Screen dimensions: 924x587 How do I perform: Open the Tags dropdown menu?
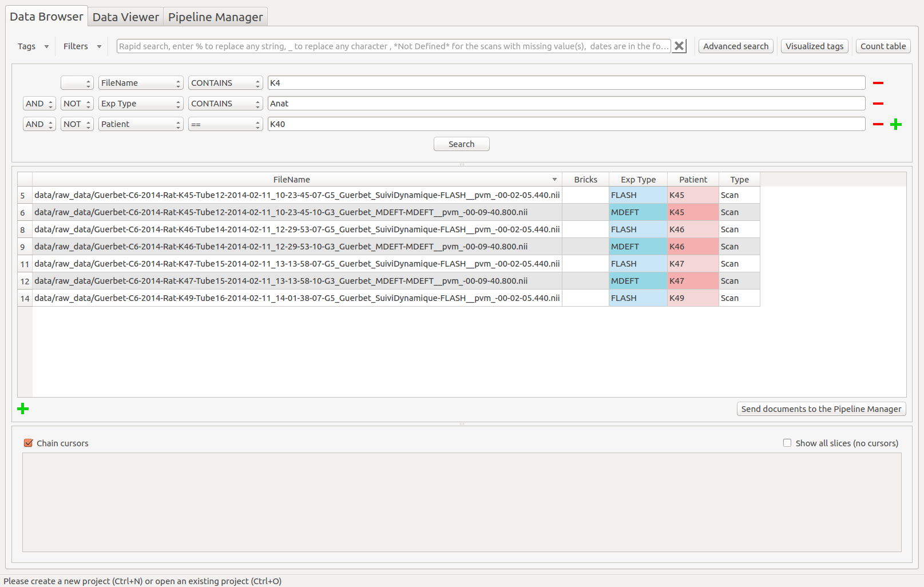click(x=33, y=46)
